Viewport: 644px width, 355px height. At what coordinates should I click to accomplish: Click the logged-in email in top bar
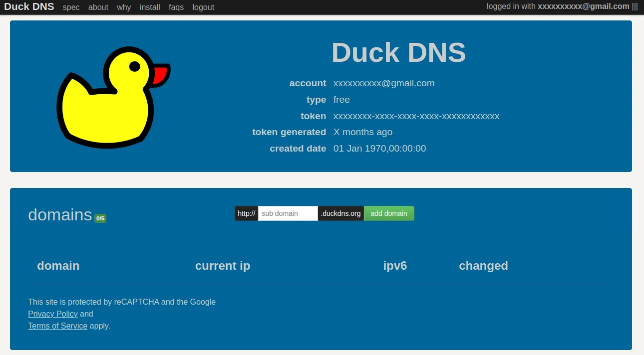click(x=584, y=6)
